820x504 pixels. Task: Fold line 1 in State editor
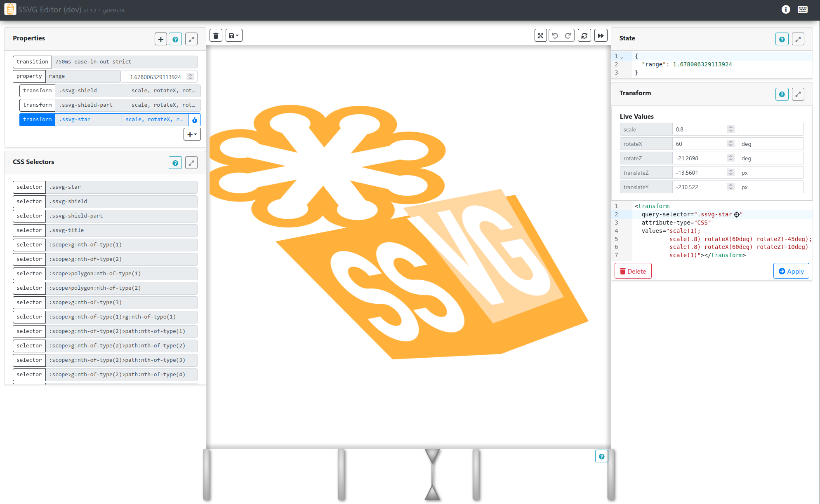tap(622, 57)
